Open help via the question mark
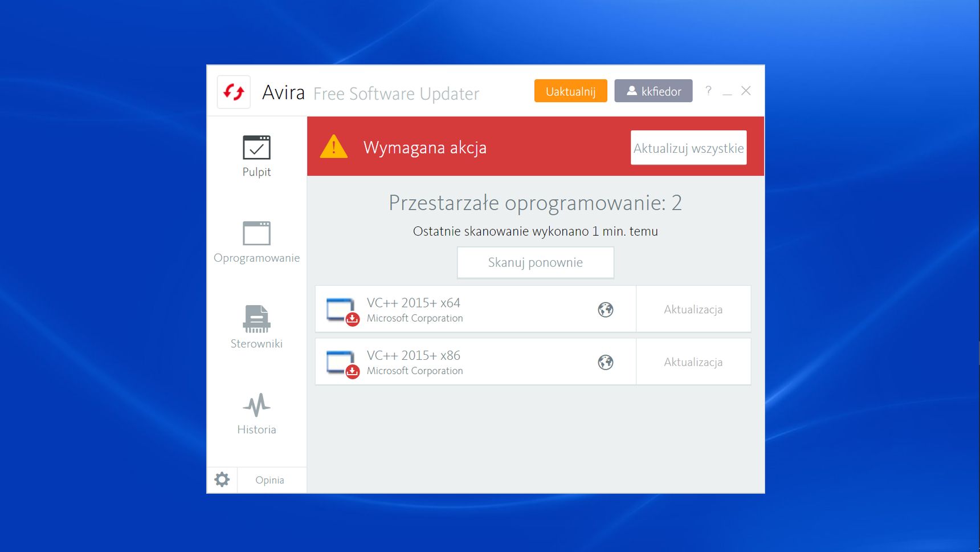The image size is (980, 552). click(708, 91)
